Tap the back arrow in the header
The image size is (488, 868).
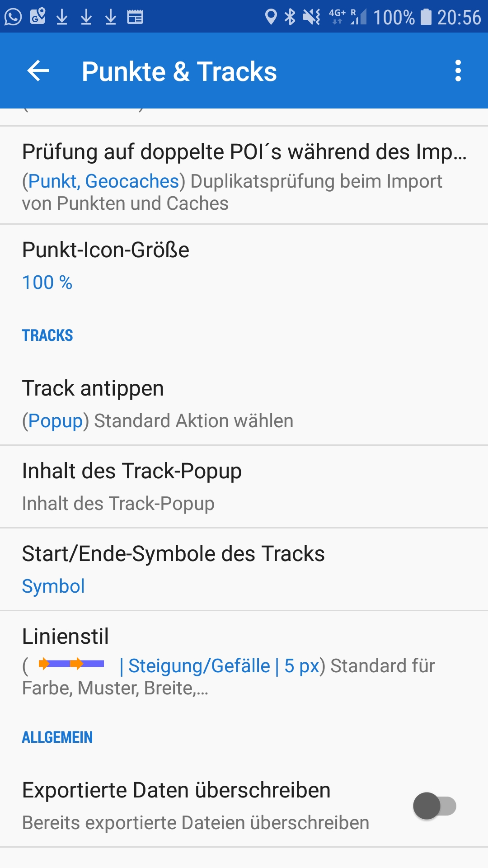38,71
